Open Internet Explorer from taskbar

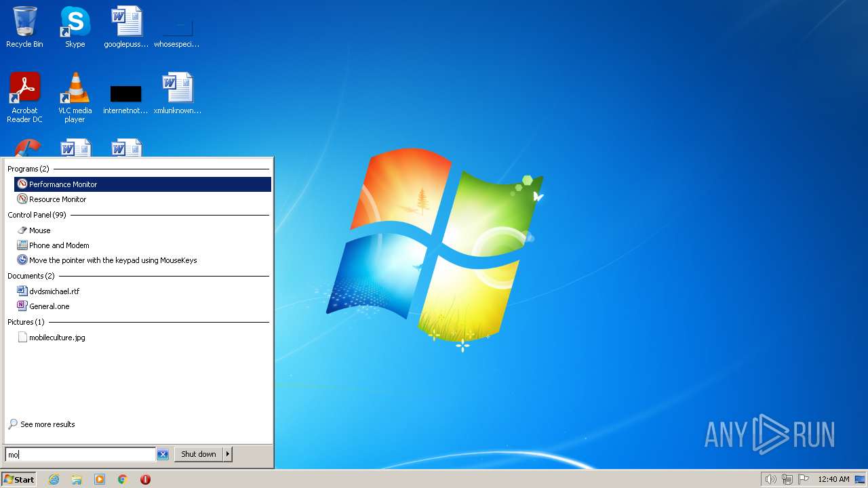point(54,479)
